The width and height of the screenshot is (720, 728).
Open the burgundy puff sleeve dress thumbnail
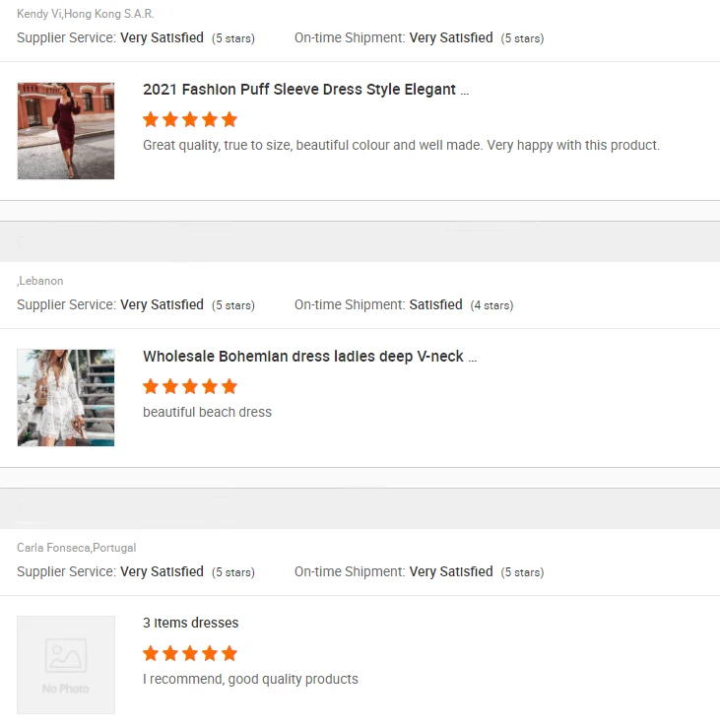click(66, 131)
